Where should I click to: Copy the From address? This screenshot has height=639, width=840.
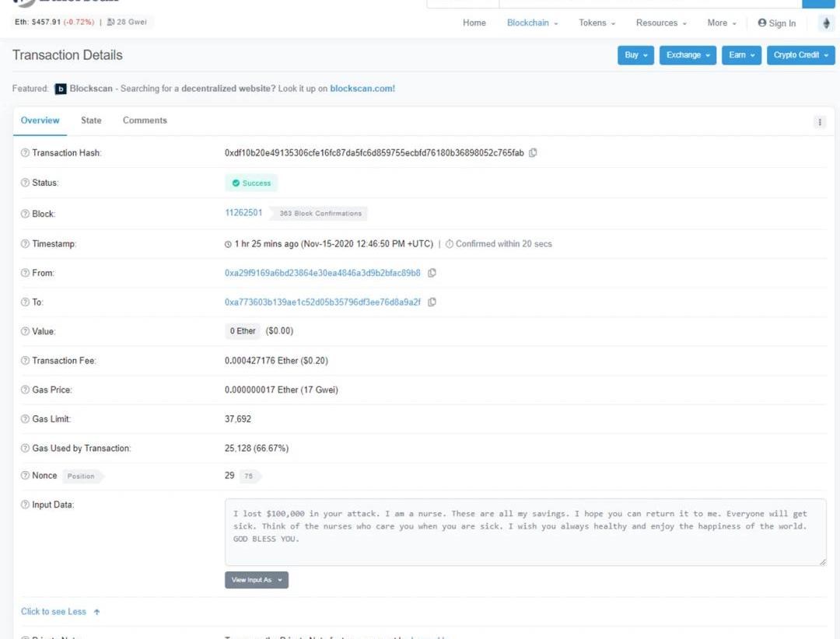(x=432, y=273)
